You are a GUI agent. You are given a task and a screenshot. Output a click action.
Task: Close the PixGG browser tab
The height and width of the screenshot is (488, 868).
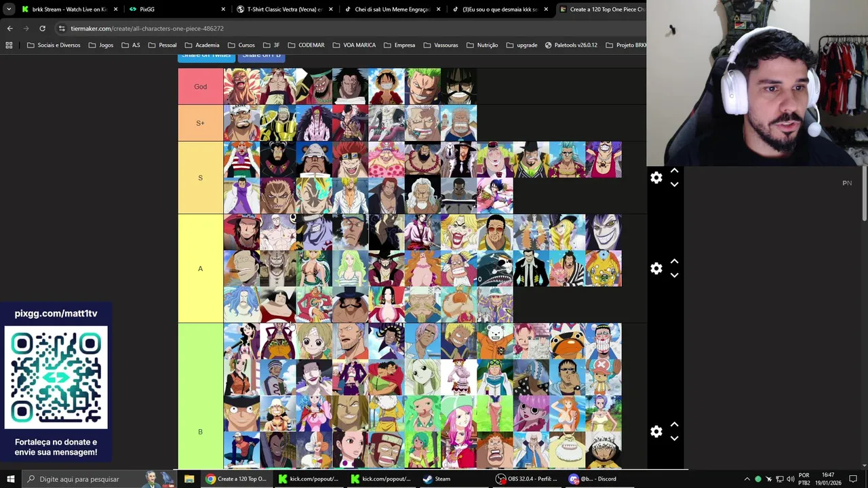[223, 9]
